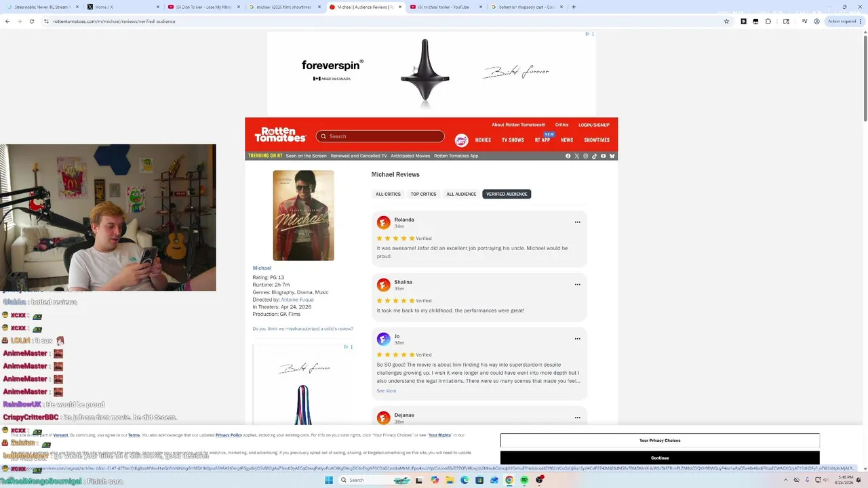
Task: Open trending link Anticipated Movies
Action: pyautogui.click(x=410, y=156)
